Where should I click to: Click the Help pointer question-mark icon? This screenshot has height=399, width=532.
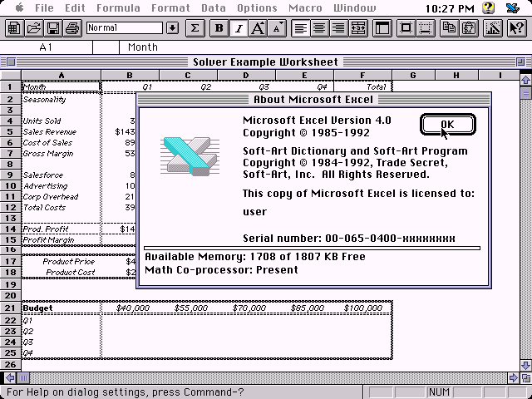click(x=516, y=28)
